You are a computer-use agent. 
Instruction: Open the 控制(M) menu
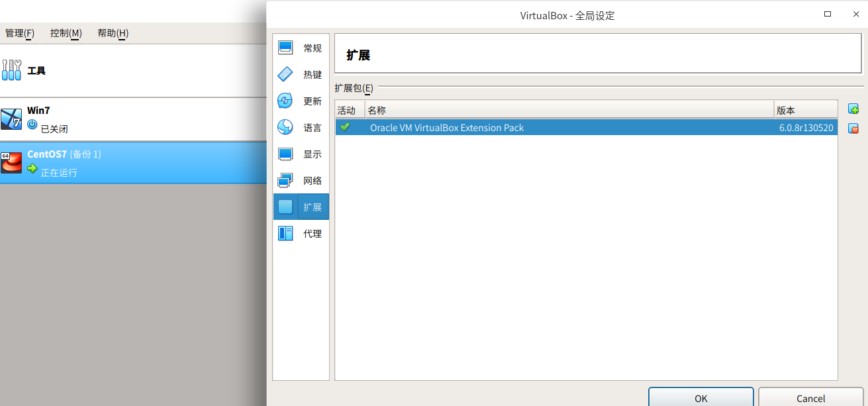point(66,33)
